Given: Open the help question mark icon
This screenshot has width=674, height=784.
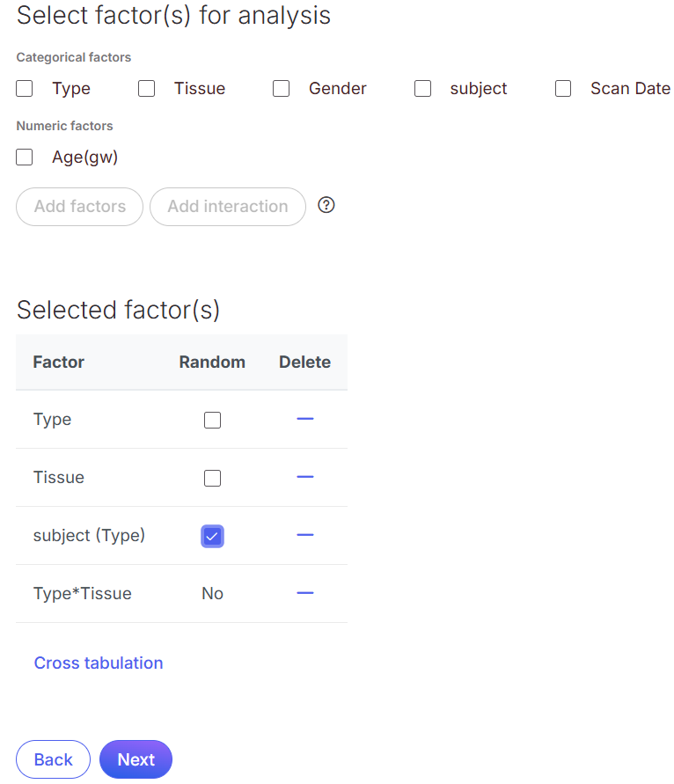Looking at the screenshot, I should tap(326, 205).
